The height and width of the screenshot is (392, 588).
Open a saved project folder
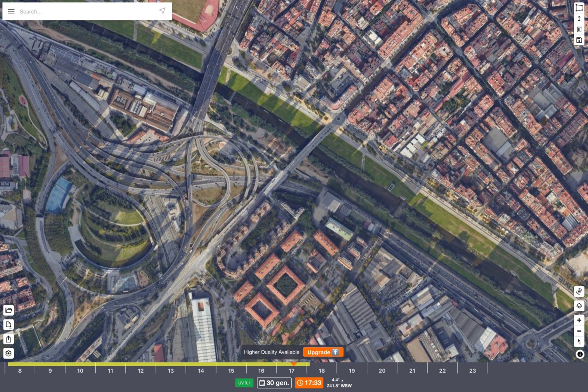pos(8,310)
